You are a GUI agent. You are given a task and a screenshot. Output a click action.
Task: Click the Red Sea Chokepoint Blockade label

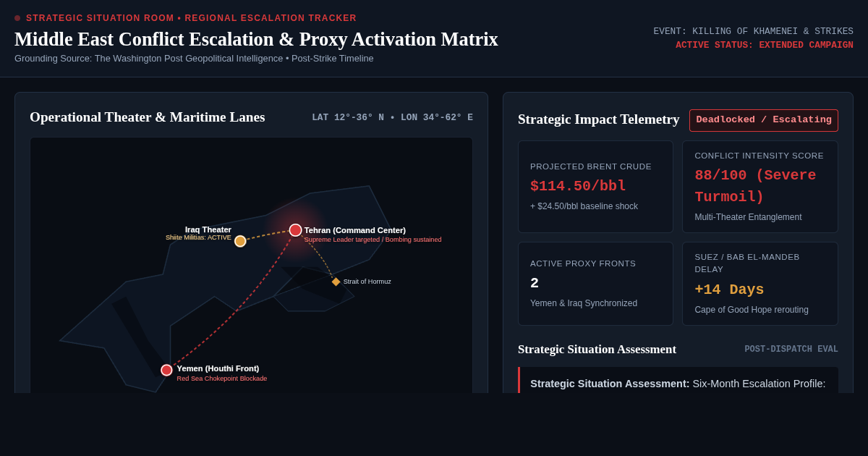pyautogui.click(x=221, y=379)
